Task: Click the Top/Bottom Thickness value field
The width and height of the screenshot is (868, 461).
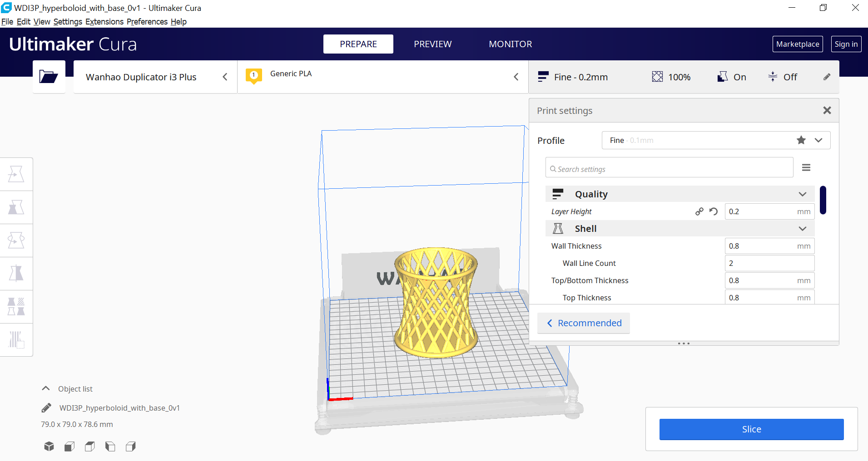Action: tap(769, 280)
